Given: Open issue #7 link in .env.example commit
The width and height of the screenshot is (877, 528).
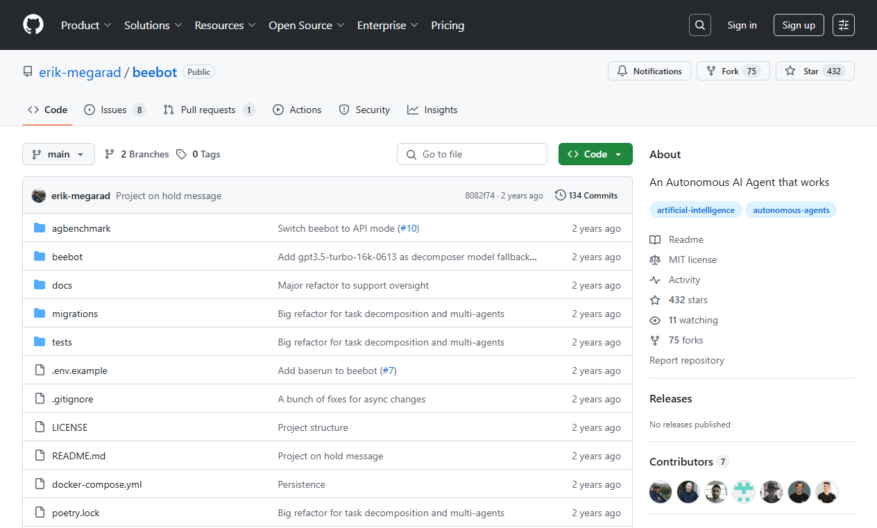Looking at the screenshot, I should click(389, 370).
